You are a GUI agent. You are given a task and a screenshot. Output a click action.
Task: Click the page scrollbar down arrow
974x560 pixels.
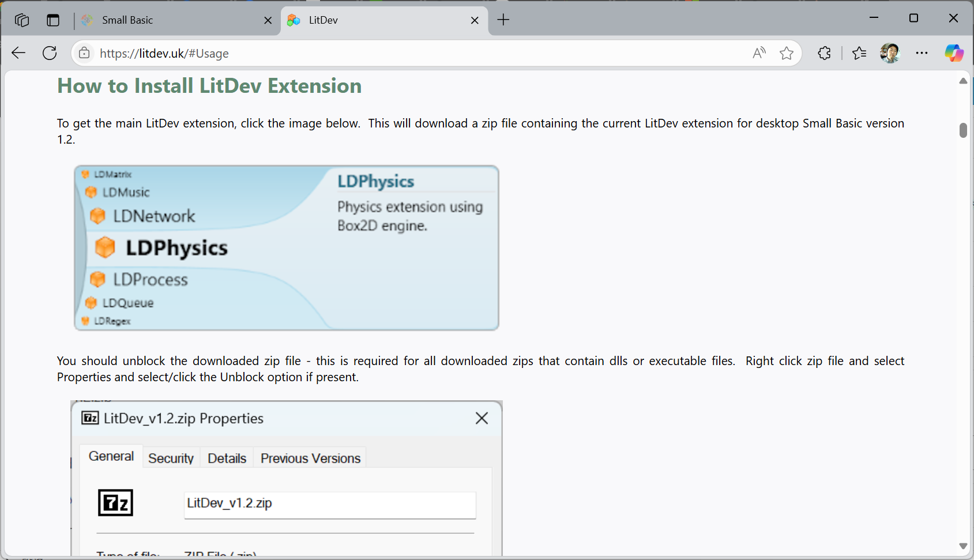click(x=963, y=546)
